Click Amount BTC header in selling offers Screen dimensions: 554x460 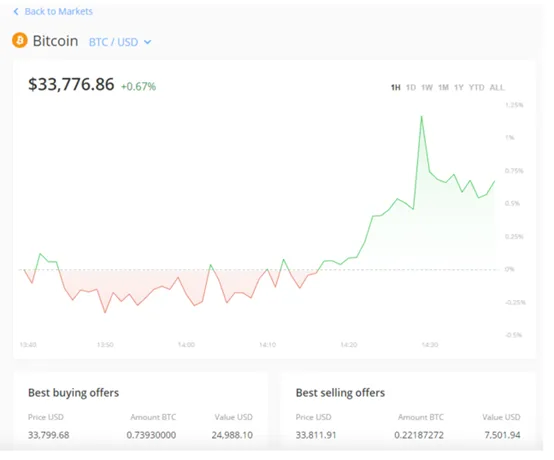(421, 417)
